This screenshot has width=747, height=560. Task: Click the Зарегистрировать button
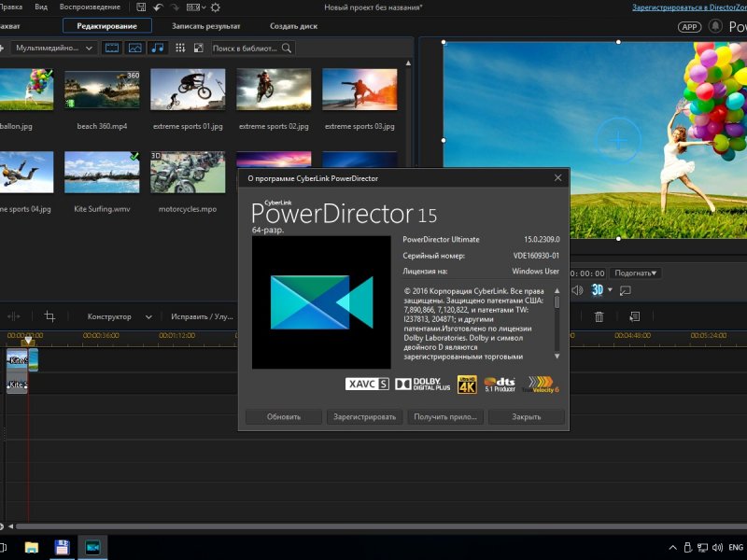(364, 416)
